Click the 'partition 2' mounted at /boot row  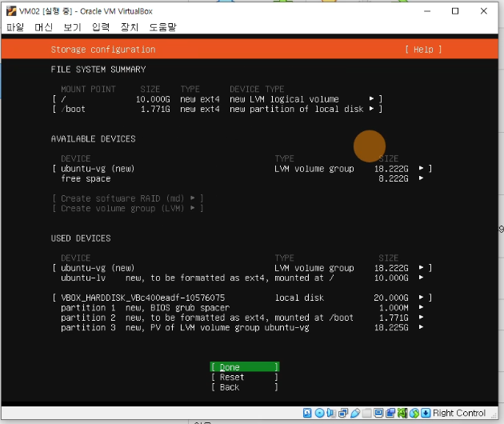[x=242, y=318]
